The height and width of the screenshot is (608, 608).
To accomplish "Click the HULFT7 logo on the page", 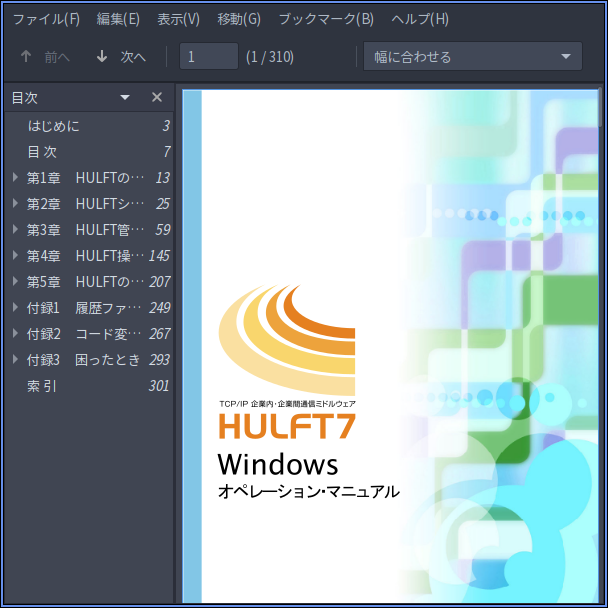I will pos(287,426).
